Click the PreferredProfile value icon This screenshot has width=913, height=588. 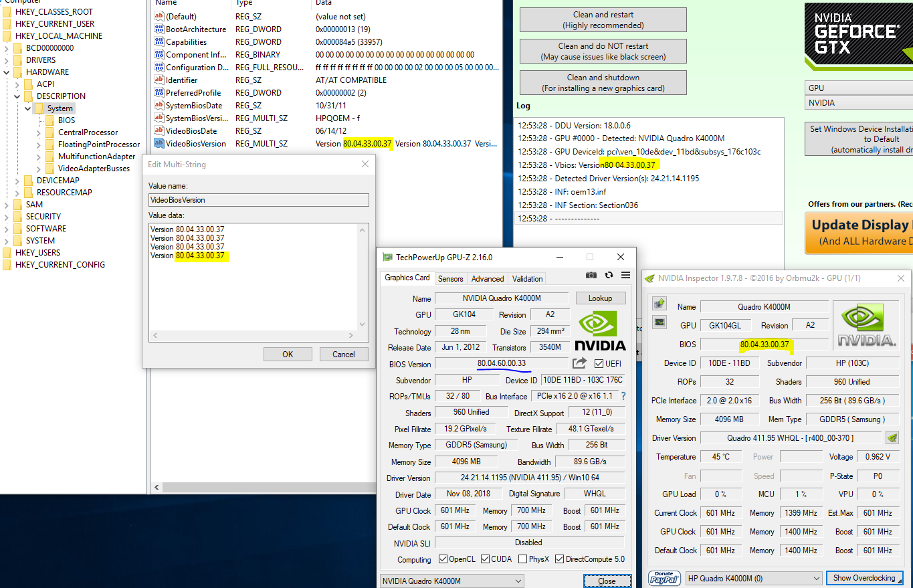(x=159, y=92)
